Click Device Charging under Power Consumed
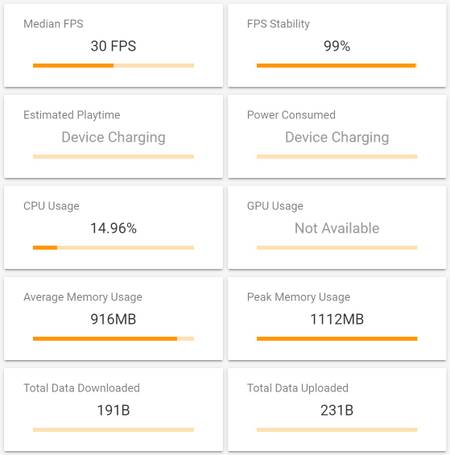Image resolution: width=450 pixels, height=455 pixels. [x=337, y=137]
